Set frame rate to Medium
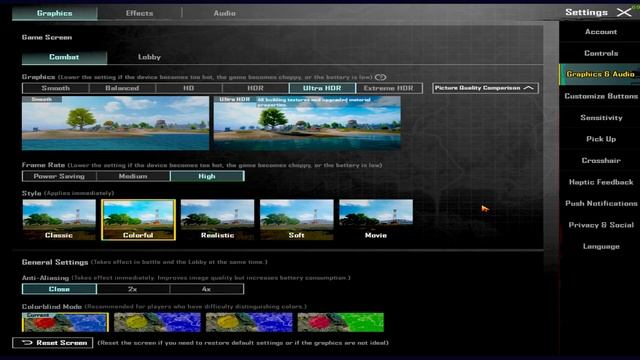This screenshot has width=640, height=360. 133,176
